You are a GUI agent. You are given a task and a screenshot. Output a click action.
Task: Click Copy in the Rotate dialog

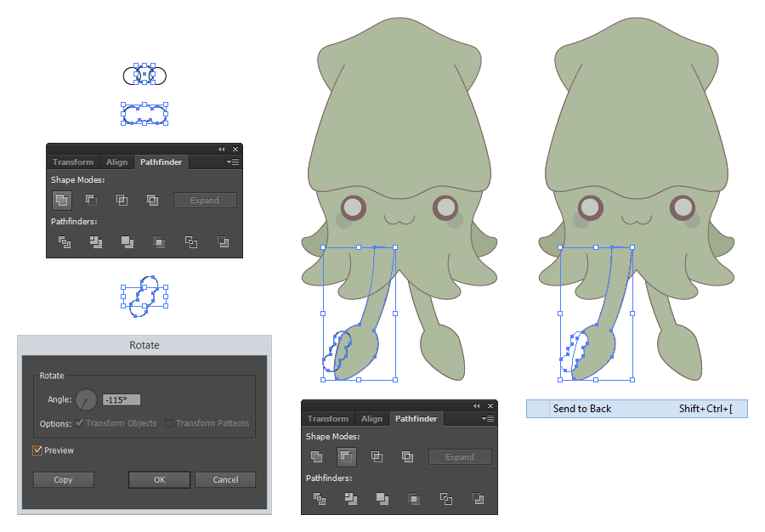64,480
